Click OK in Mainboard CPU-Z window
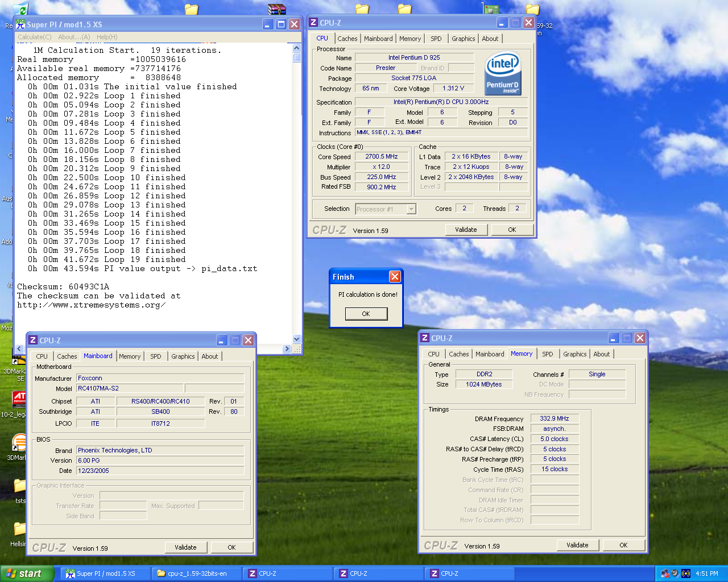 [x=231, y=547]
